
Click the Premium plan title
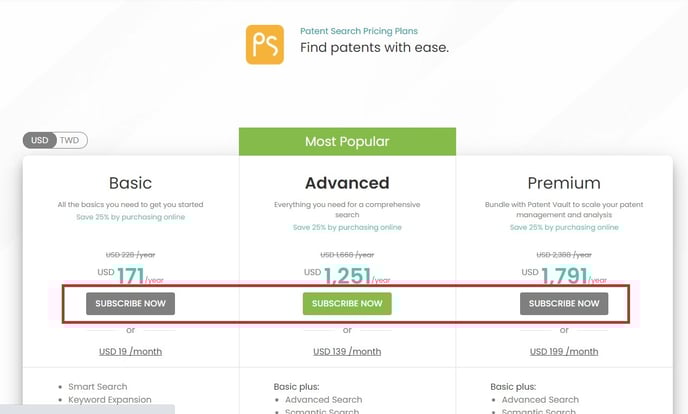[564, 183]
